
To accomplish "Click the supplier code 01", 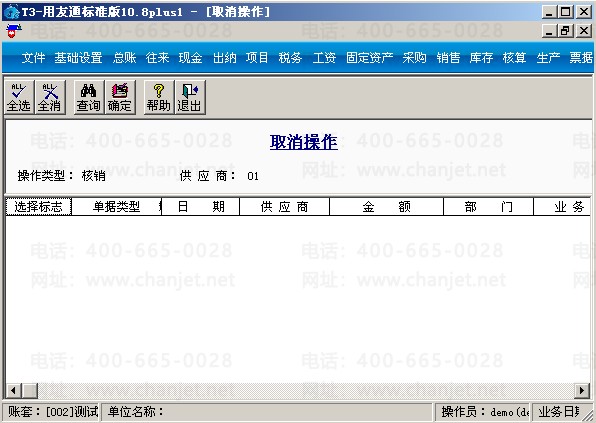I will (x=253, y=176).
